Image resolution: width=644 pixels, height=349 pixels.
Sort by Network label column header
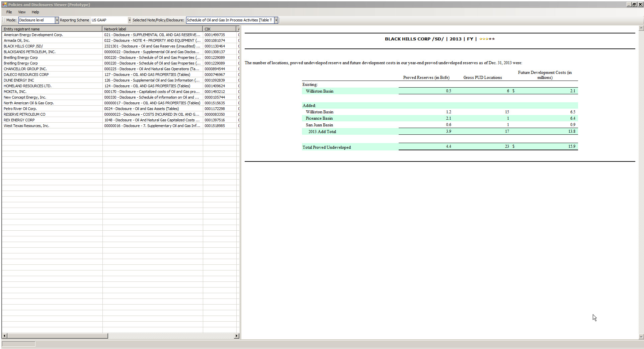(152, 29)
